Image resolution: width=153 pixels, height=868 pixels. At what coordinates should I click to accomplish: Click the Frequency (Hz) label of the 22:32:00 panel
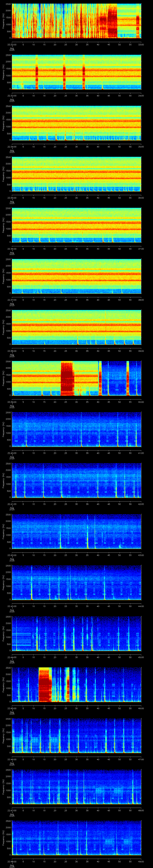click(x=3, y=21)
